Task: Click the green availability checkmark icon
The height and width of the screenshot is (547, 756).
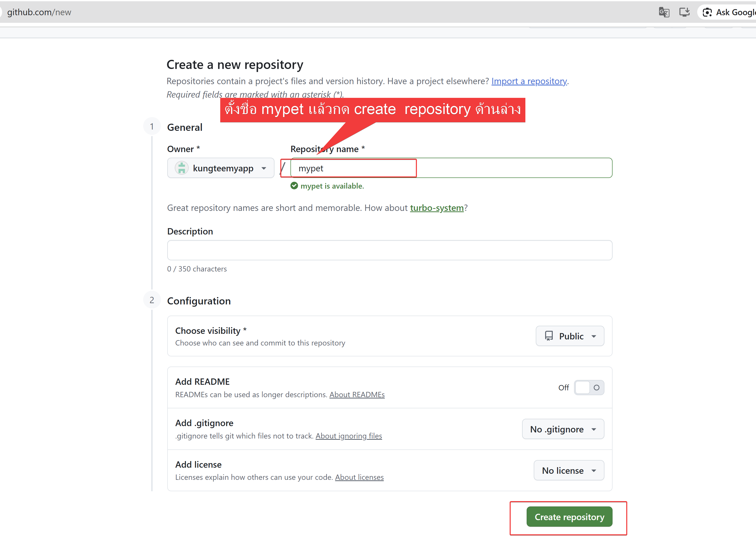Action: [x=294, y=186]
